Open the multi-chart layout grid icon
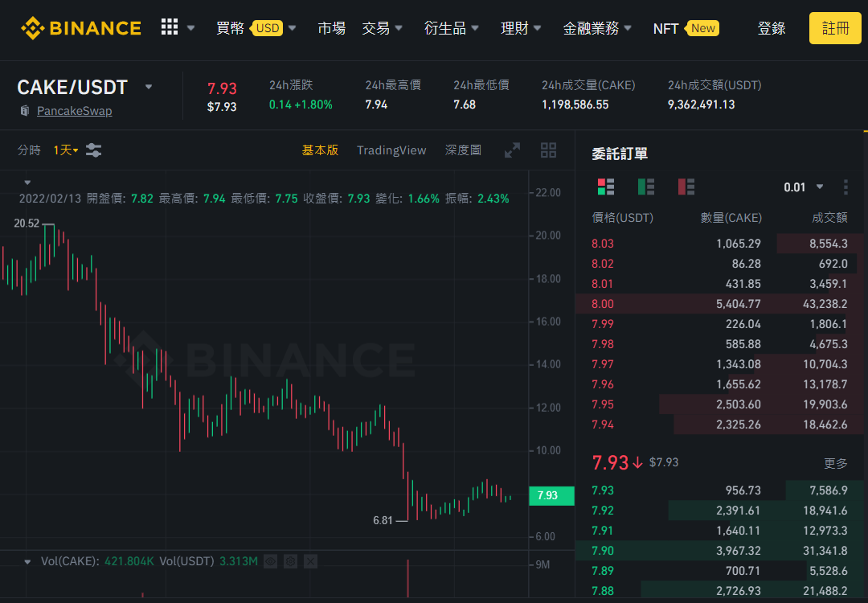Viewport: 868px width, 603px height. coord(548,150)
